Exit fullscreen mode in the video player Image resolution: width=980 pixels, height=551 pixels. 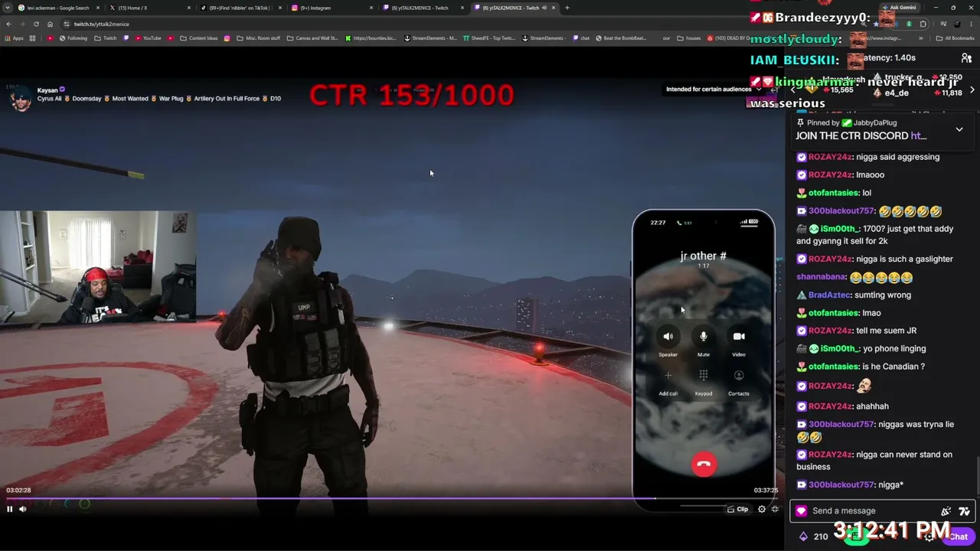pos(775,509)
